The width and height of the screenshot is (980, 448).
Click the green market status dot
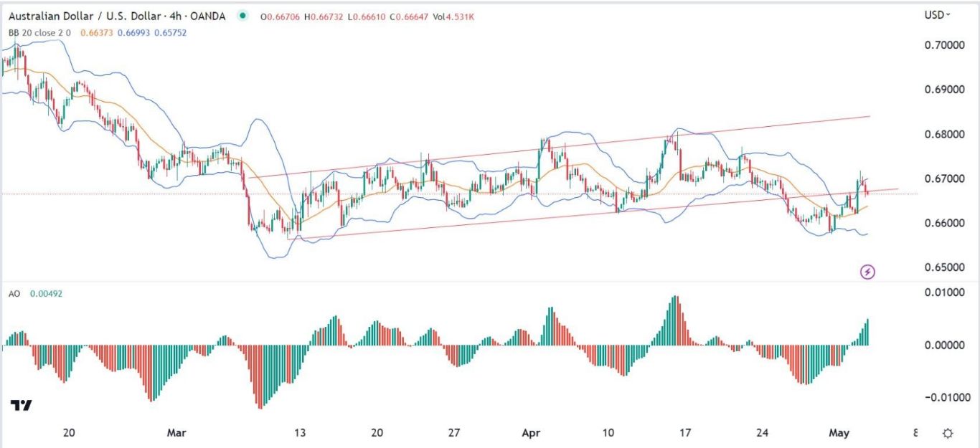(245, 15)
